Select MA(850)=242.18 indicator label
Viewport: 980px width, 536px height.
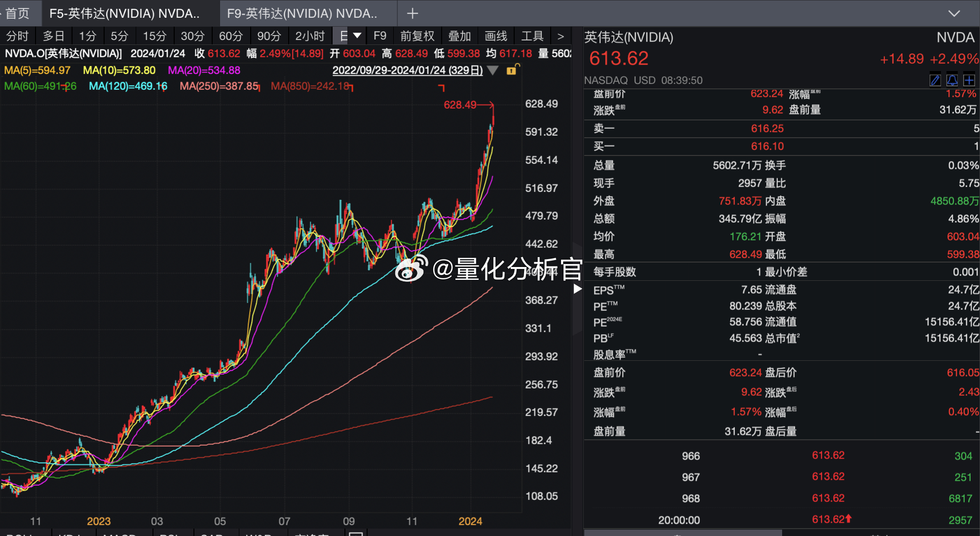(310, 86)
